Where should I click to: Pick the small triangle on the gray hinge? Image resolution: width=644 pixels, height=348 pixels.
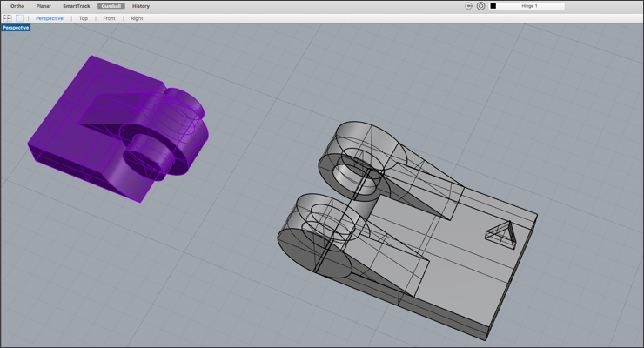pyautogui.click(x=501, y=235)
